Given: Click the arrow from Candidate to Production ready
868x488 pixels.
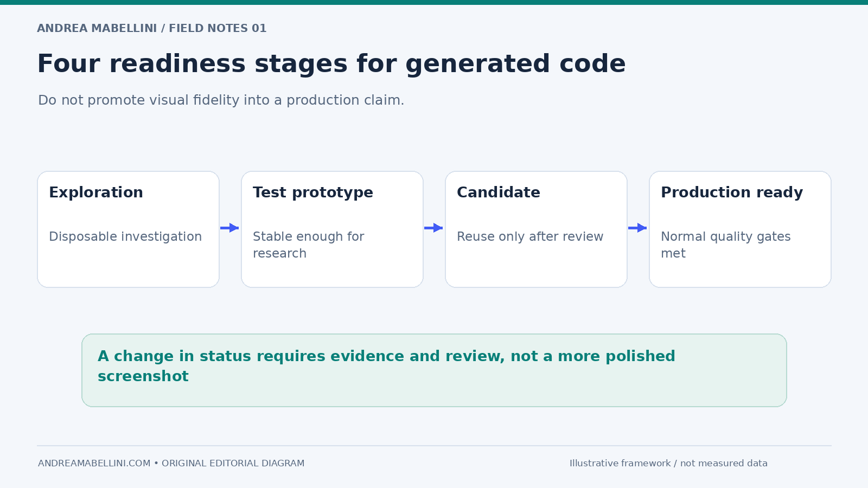Looking at the screenshot, I should 637,228.
